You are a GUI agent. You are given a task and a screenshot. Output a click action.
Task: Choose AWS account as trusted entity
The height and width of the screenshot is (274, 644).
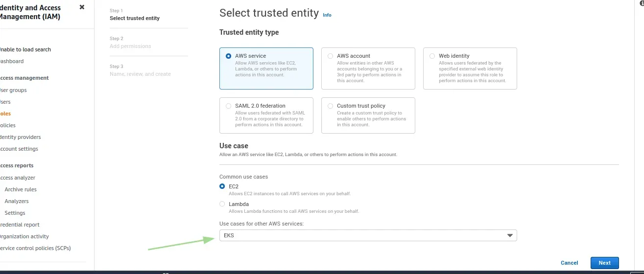coord(331,56)
